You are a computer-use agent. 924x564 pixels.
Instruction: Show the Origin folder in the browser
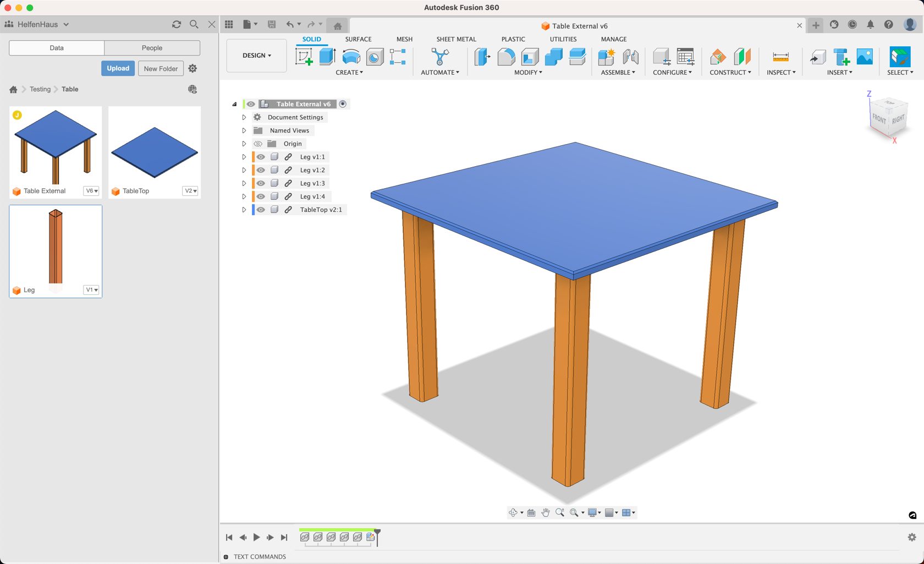point(257,144)
